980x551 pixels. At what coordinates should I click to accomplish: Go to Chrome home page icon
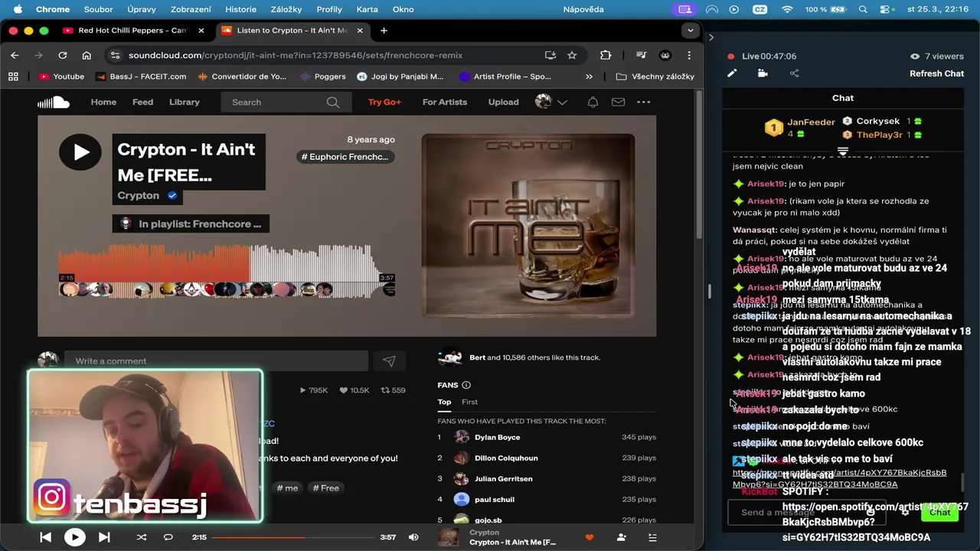coord(87,55)
